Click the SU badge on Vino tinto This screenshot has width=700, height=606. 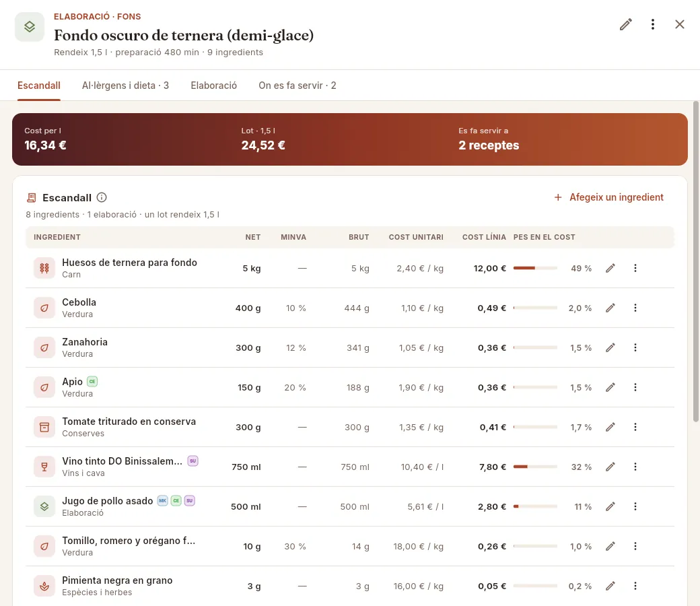(x=193, y=461)
